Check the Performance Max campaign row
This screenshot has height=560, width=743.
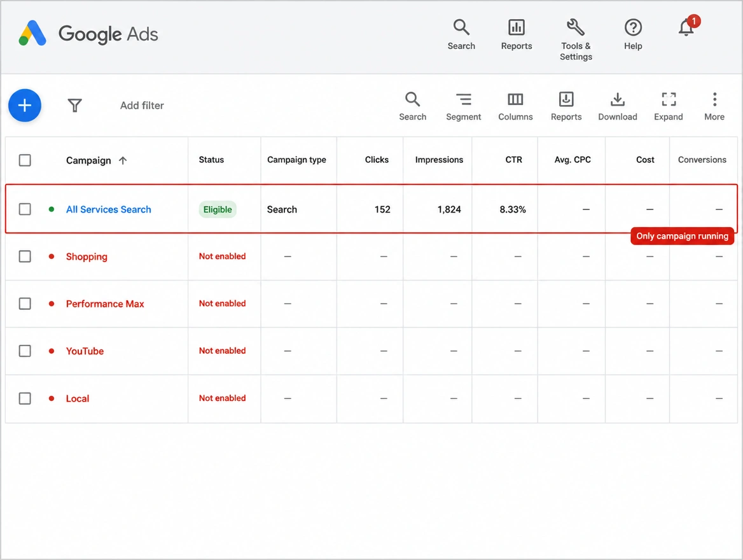pyautogui.click(x=25, y=304)
